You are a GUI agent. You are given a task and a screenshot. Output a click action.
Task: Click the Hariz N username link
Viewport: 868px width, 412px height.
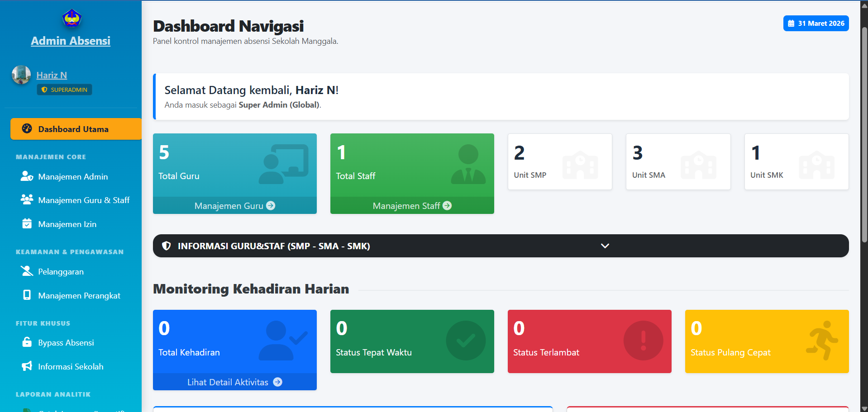point(52,76)
